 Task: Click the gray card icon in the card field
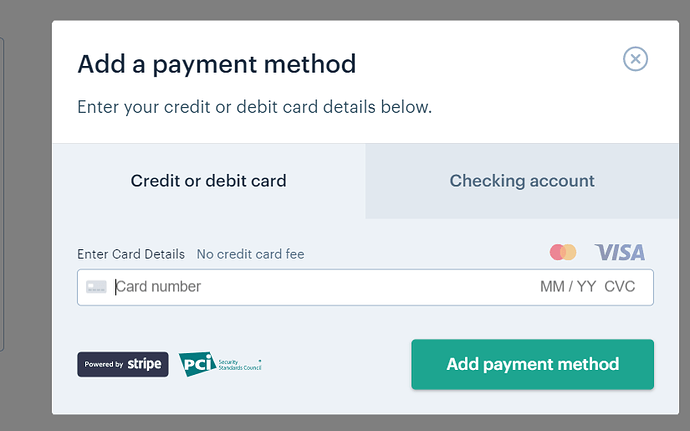tap(96, 287)
